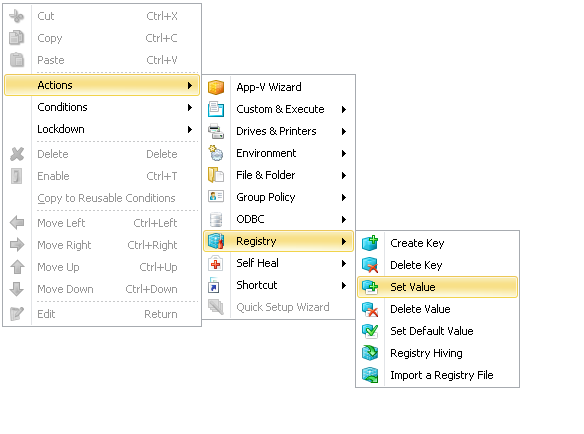The image size is (584, 434).
Task: Click the Create Key cube plus icon
Action: (370, 243)
